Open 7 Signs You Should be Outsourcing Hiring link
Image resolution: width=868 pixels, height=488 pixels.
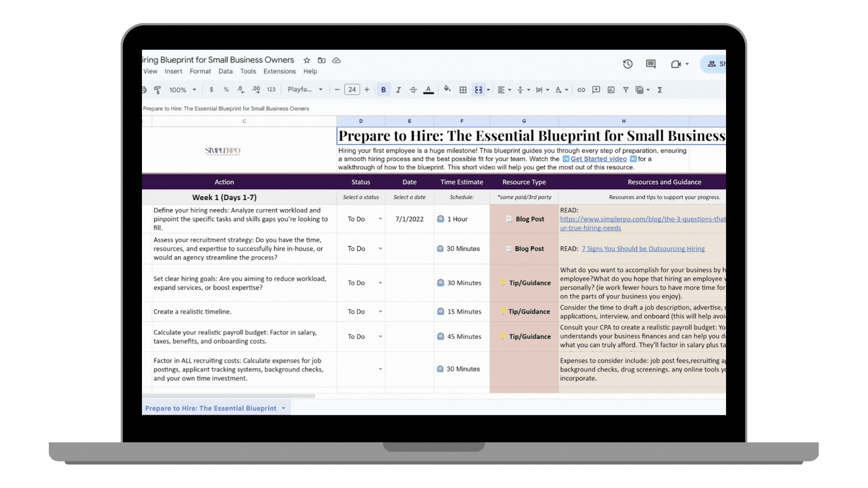point(643,249)
